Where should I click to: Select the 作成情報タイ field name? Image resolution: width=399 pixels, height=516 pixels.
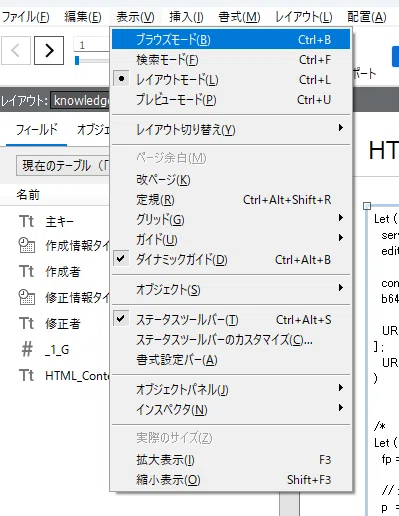(77, 246)
